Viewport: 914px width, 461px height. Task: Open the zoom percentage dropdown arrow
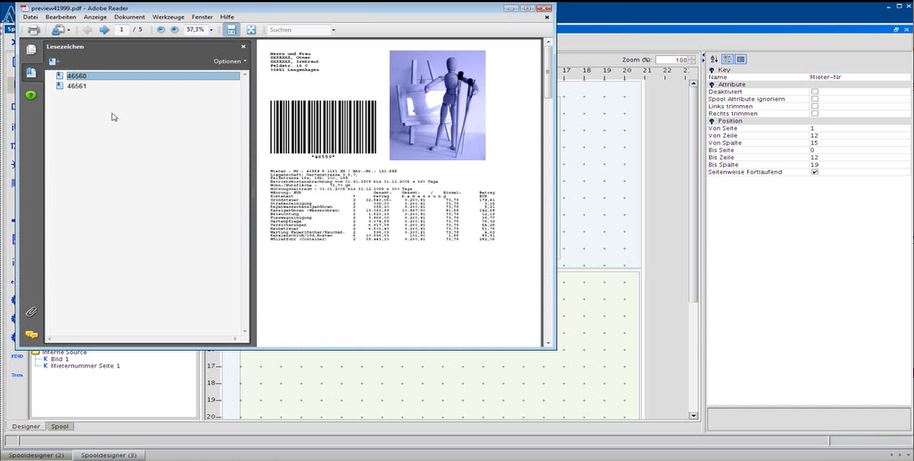coord(211,30)
